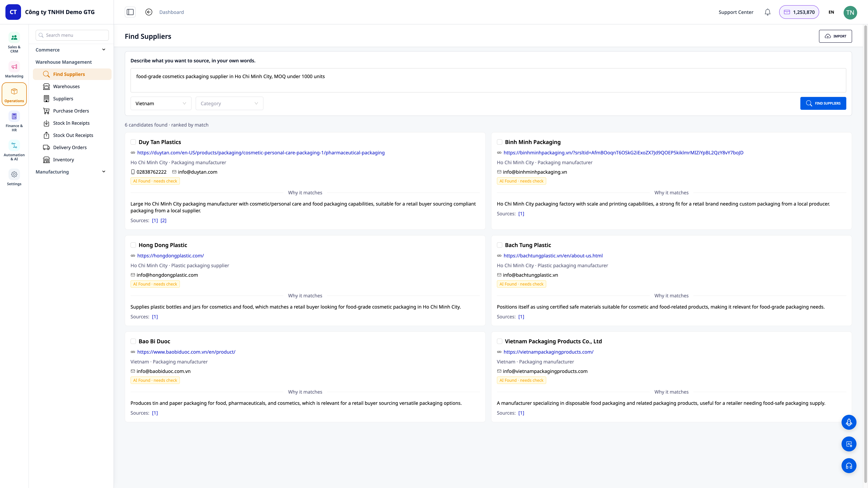Open Purchase Orders menu item
Viewport: 868px width, 488px height.
72,111
